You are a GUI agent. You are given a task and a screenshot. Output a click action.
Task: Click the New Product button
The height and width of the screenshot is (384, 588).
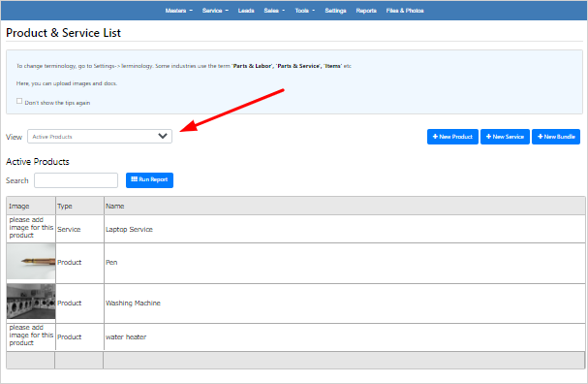(452, 137)
